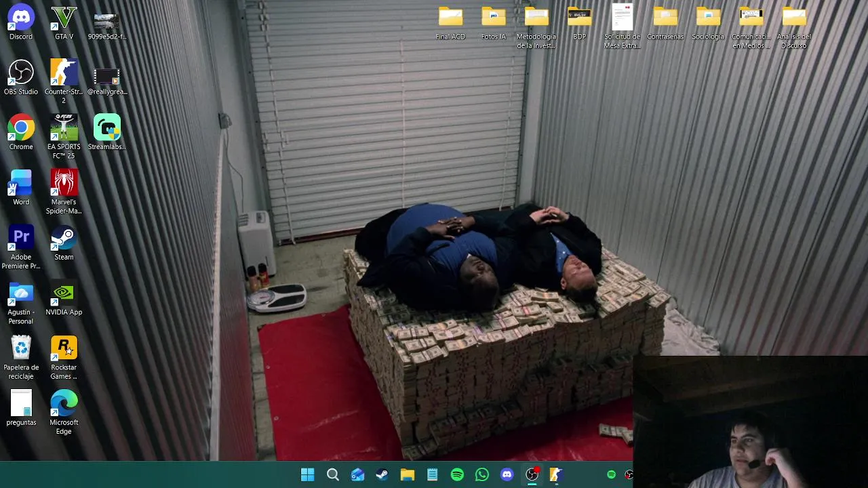Select the Steam desktop shortcut
868x488 pixels.
click(x=64, y=243)
